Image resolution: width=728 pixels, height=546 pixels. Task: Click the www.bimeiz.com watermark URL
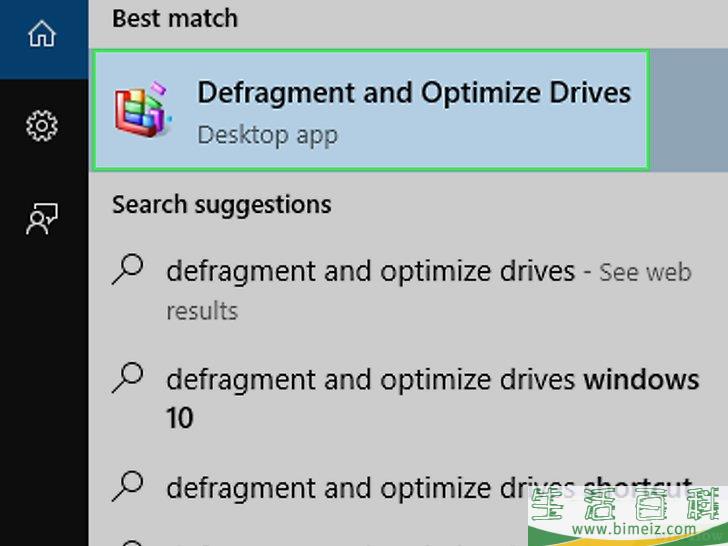pyautogui.click(x=634, y=529)
